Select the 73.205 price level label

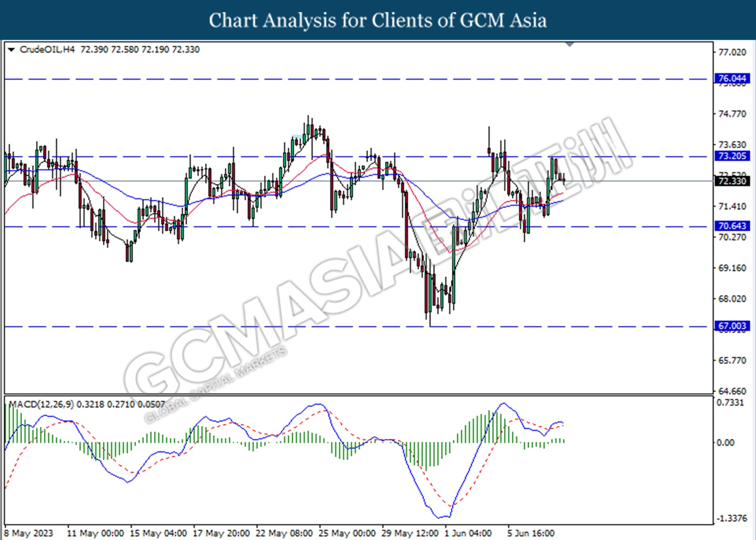(x=732, y=156)
